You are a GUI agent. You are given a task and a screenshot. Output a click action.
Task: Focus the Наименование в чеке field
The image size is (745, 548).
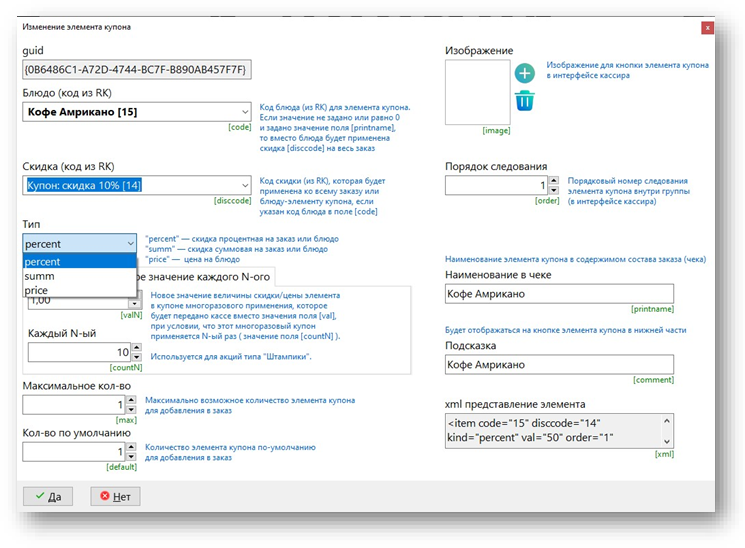(558, 294)
